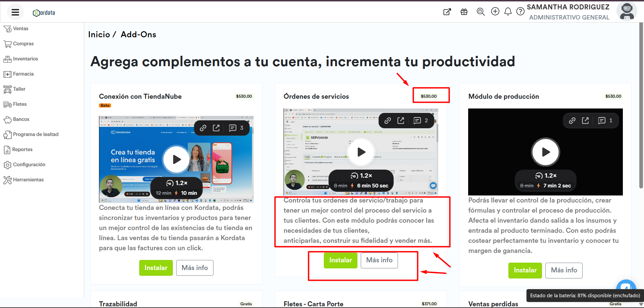This screenshot has width=644, height=308.
Task: Change 1.2× speed on Módulo de producción video
Action: tap(546, 176)
